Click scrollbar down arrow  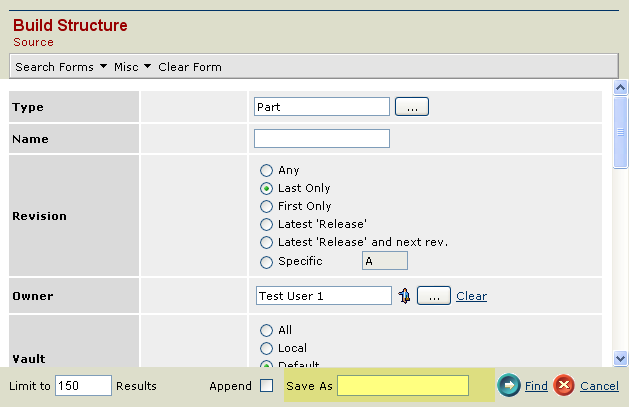click(x=620, y=358)
